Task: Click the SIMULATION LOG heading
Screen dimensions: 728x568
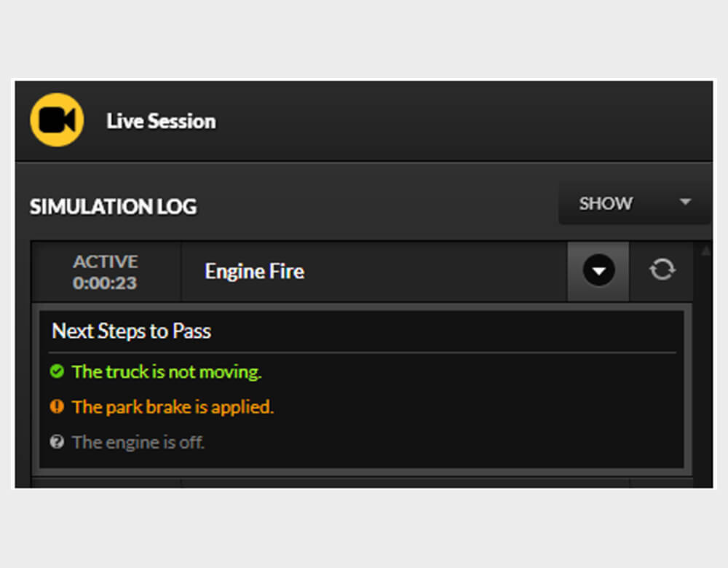Action: coord(113,207)
